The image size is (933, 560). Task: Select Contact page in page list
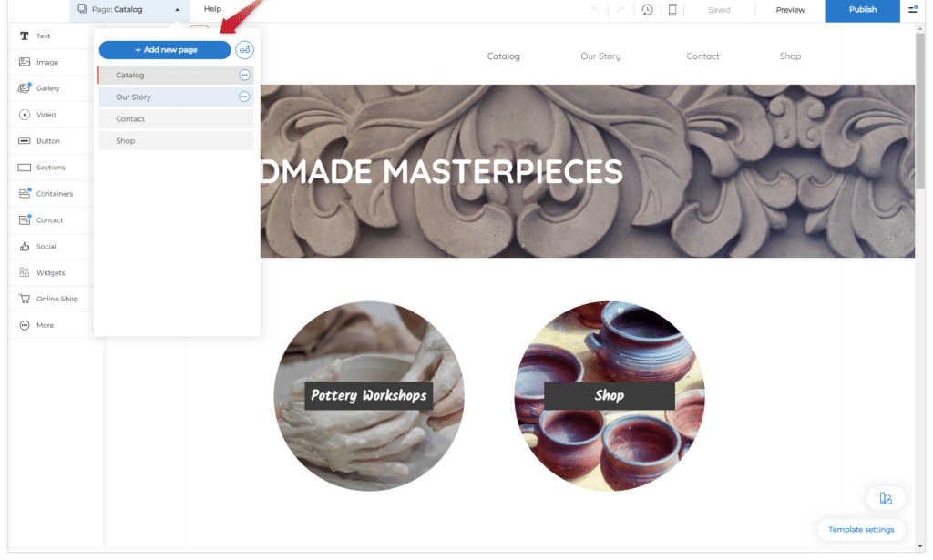(x=176, y=119)
